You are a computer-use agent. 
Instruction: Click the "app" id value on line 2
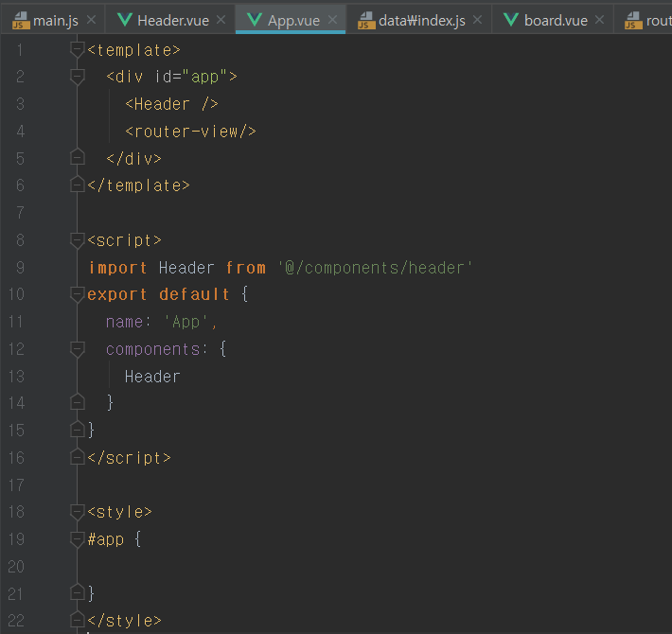[204, 77]
